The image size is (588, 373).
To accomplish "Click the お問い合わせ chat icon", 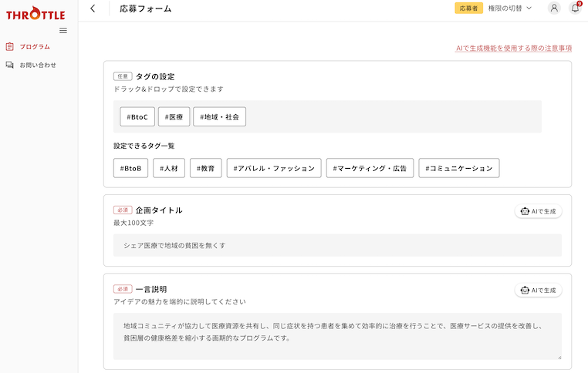I will click(9, 66).
